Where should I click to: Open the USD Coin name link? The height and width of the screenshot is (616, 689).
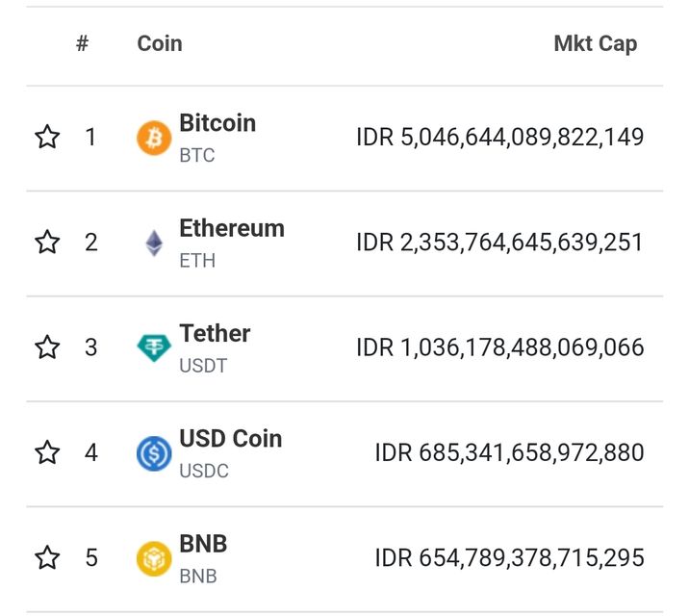[231, 438]
